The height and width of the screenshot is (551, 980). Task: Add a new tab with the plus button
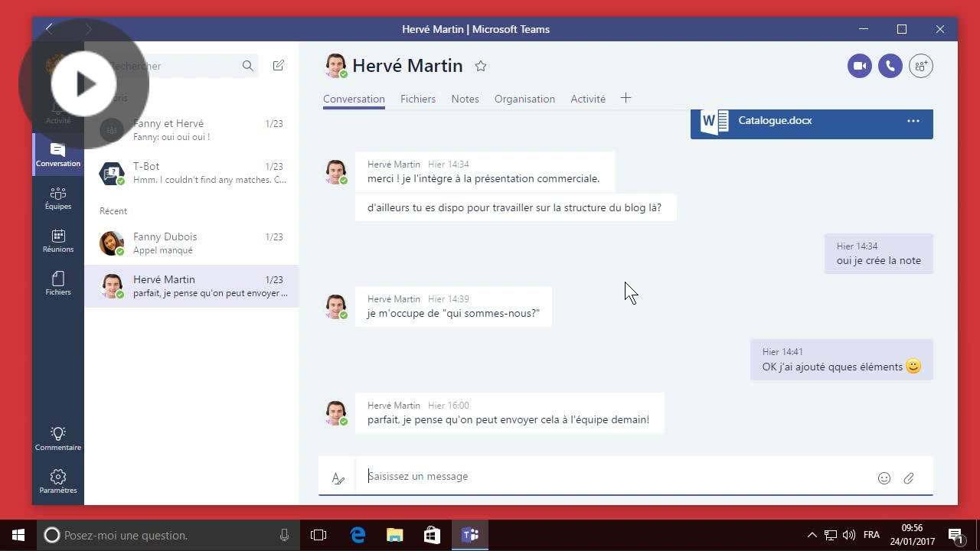coord(626,98)
